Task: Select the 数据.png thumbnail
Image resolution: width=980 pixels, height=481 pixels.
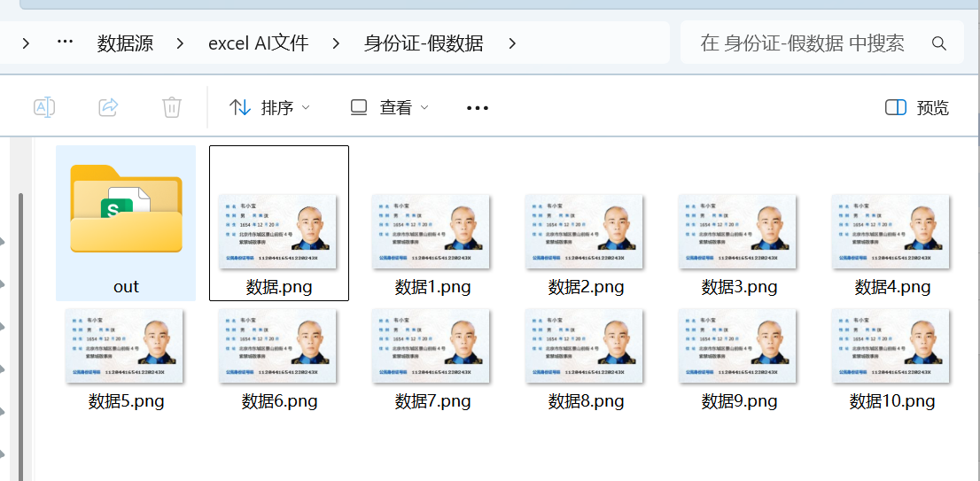Action: 278,230
